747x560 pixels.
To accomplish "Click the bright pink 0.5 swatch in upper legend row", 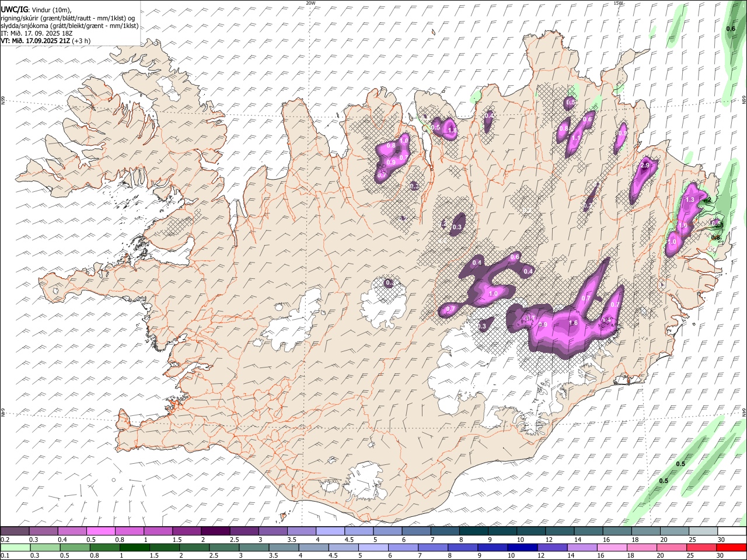I will click(101, 531).
